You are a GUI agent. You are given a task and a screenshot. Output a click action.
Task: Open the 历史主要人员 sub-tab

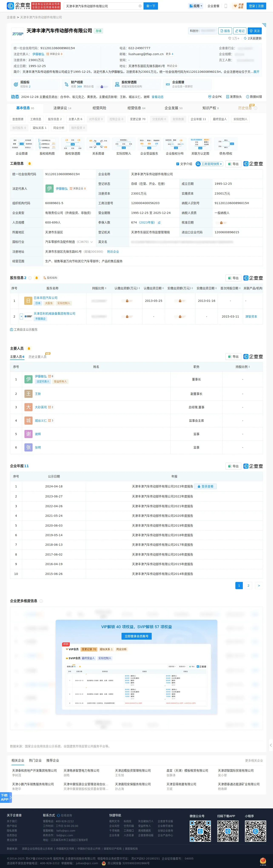click(37, 357)
